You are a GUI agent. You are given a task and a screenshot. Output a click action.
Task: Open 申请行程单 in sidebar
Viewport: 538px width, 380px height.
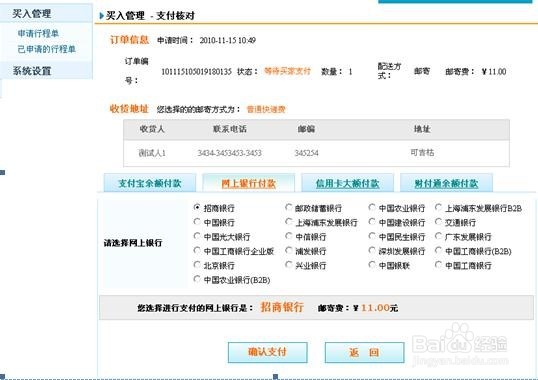tap(38, 34)
